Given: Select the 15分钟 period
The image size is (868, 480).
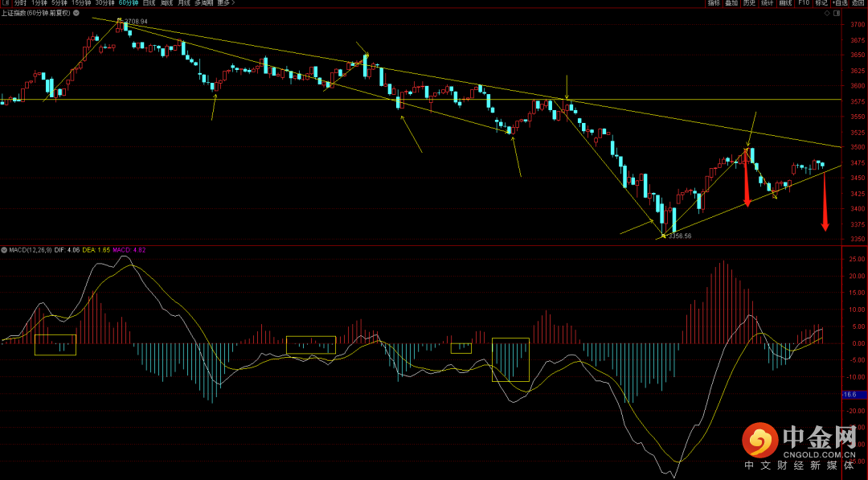Looking at the screenshot, I should click(x=81, y=3).
